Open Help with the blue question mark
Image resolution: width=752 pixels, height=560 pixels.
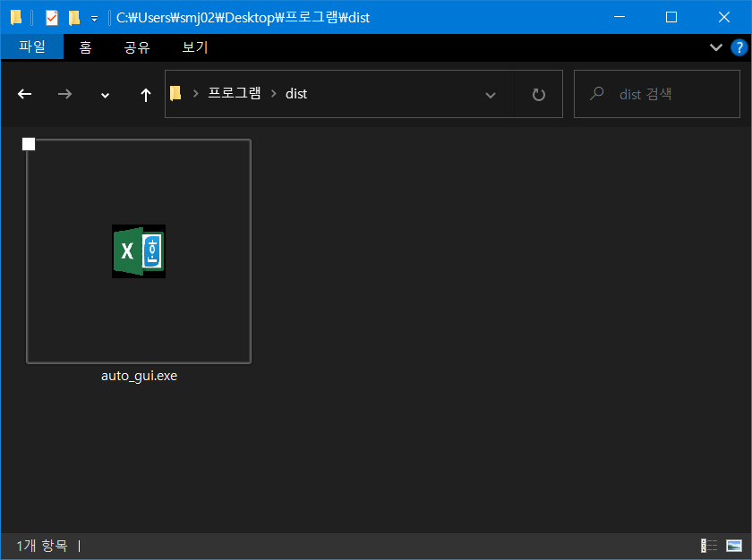[x=739, y=47]
